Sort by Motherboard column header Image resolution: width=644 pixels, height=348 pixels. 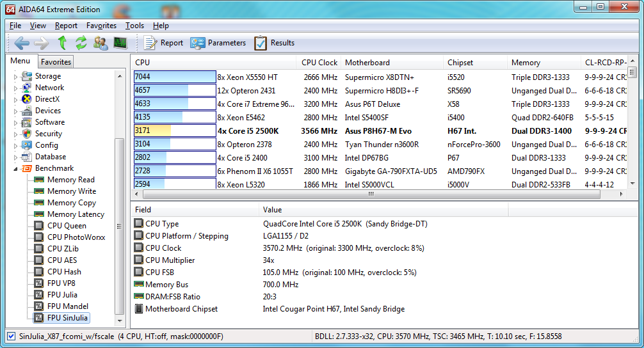coord(392,63)
